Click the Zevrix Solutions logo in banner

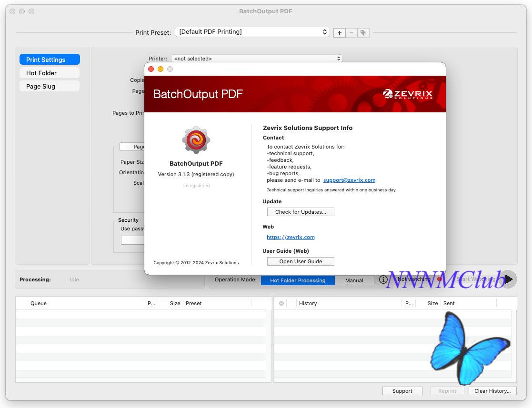[x=408, y=94]
